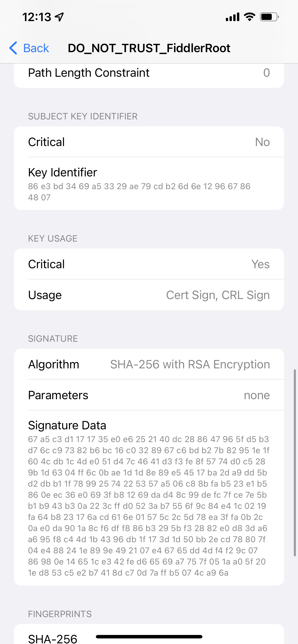
Task: Tap the DO_NOT_TRUST_FiddlerRoot title
Action: pyautogui.click(x=149, y=48)
